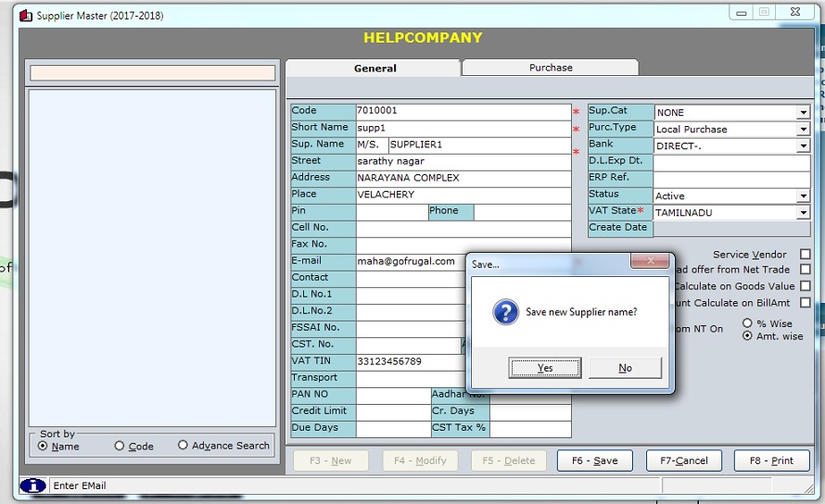Expand the Purc.Type Local Purchase dropdown
The image size is (825, 504).
[x=803, y=130]
